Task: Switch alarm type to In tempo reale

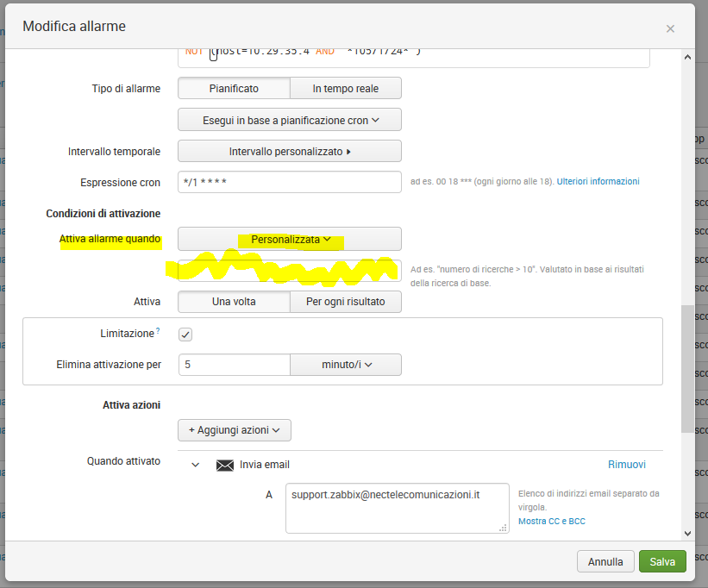Action: [x=345, y=88]
